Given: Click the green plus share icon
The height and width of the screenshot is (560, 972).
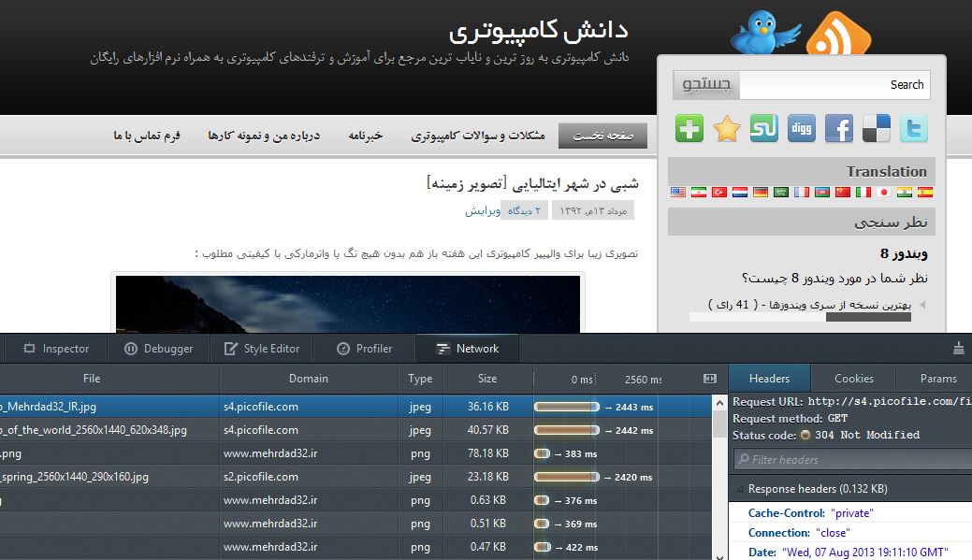Looking at the screenshot, I should pyautogui.click(x=689, y=128).
